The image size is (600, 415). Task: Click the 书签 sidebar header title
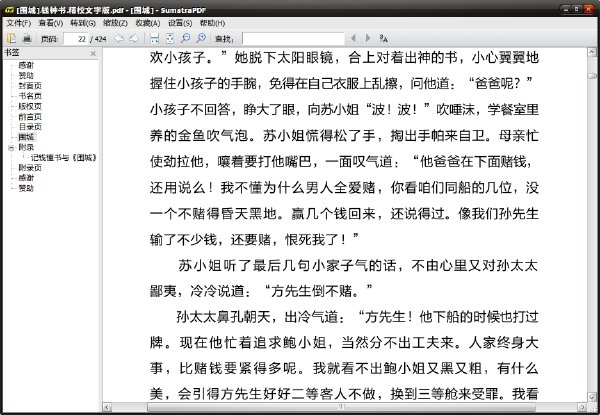click(x=11, y=53)
